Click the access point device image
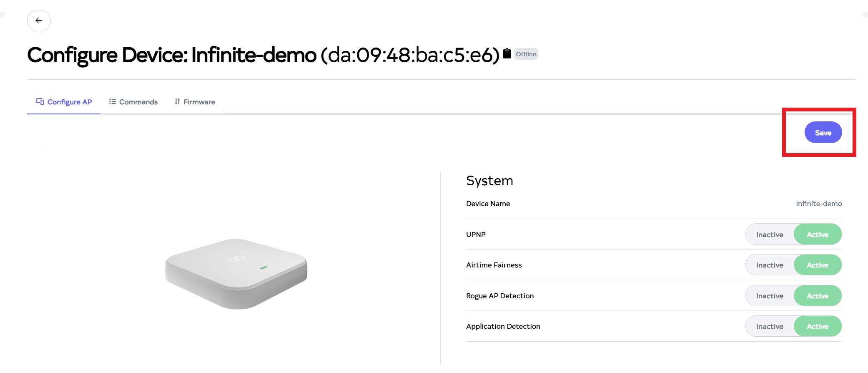 pyautogui.click(x=236, y=273)
